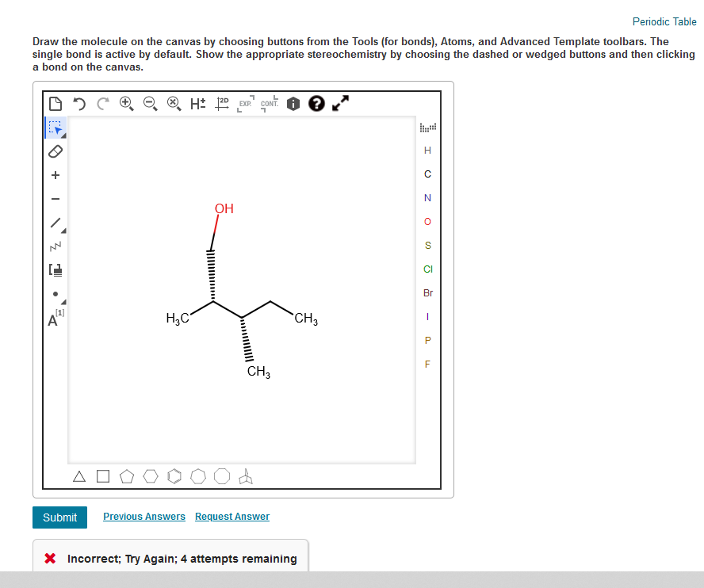704x588 pixels.
Task: Zoom in on the canvas
Action: pos(126,103)
